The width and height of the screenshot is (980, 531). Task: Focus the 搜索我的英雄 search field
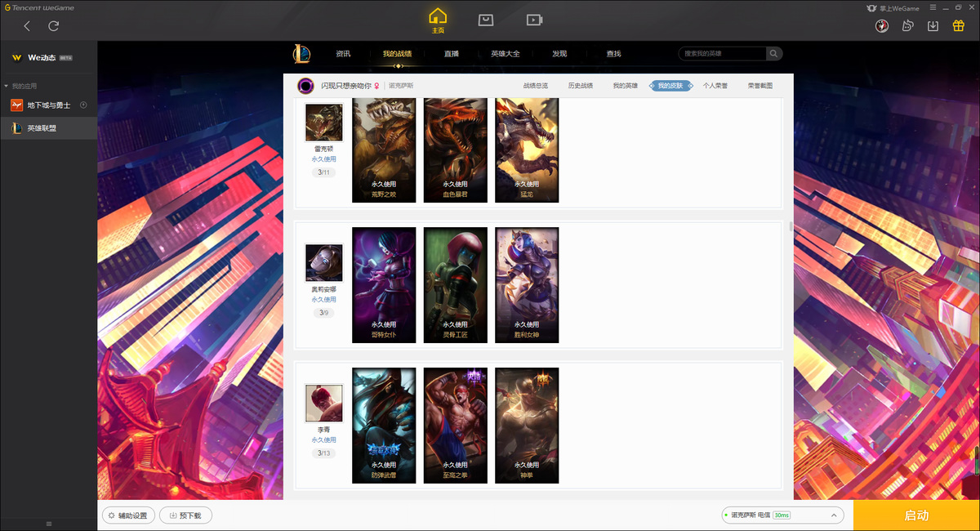tap(722, 54)
